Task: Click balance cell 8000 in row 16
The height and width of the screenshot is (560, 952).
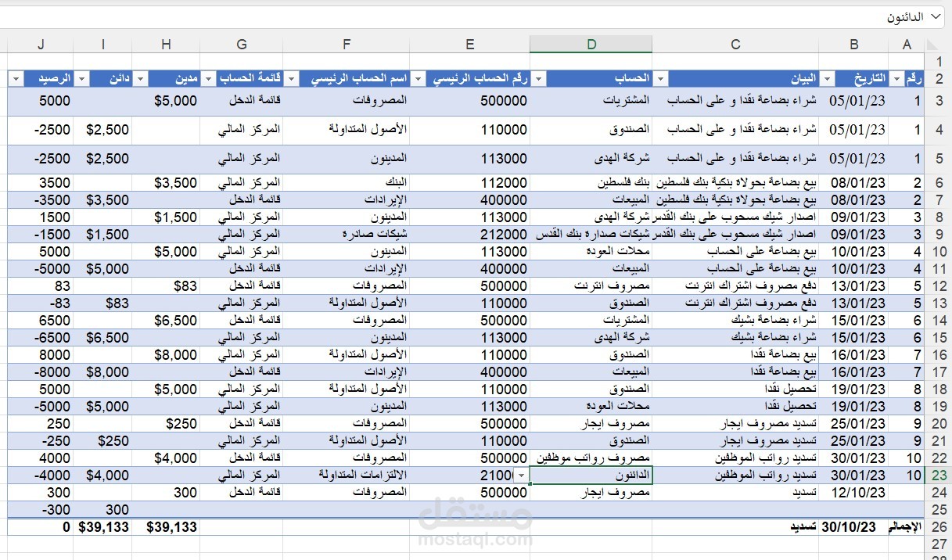Action: (x=40, y=355)
